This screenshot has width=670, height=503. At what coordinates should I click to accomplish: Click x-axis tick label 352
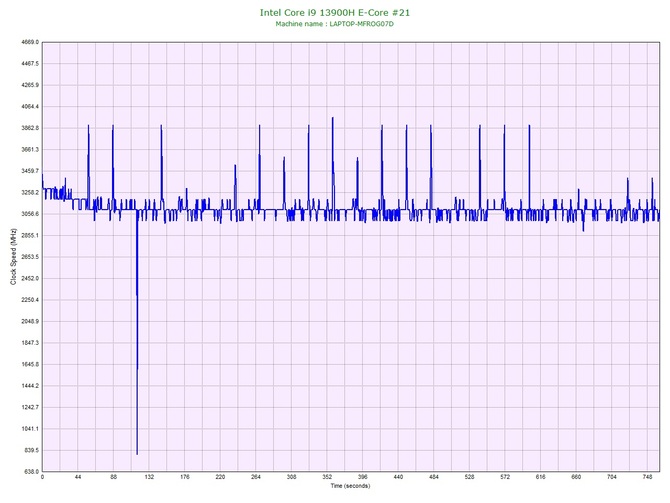click(327, 477)
